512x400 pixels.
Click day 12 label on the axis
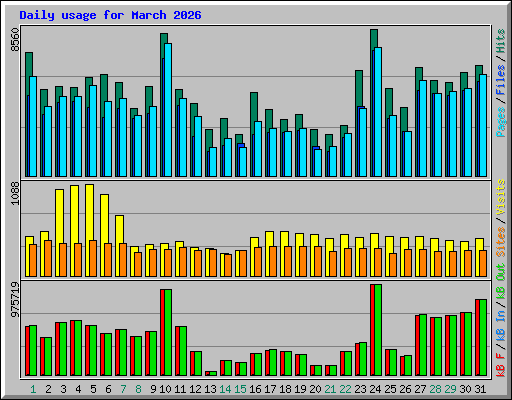point(195,389)
